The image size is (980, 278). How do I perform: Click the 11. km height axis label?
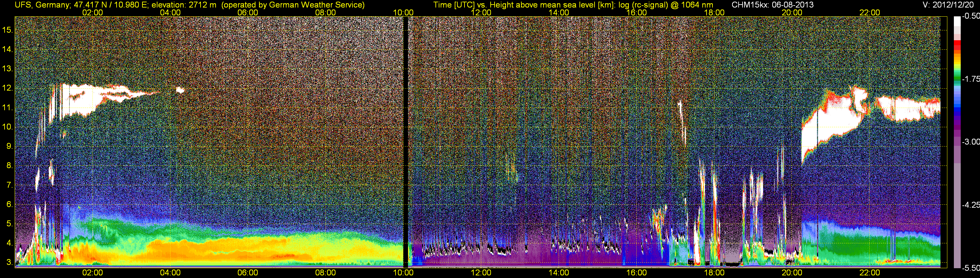[7, 108]
